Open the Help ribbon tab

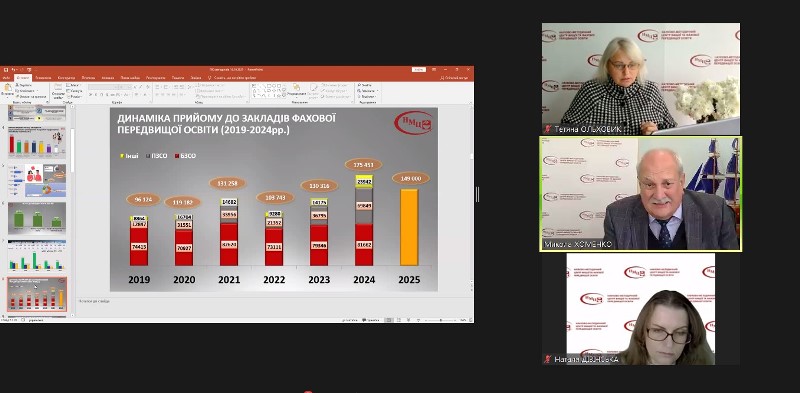[x=196, y=78]
